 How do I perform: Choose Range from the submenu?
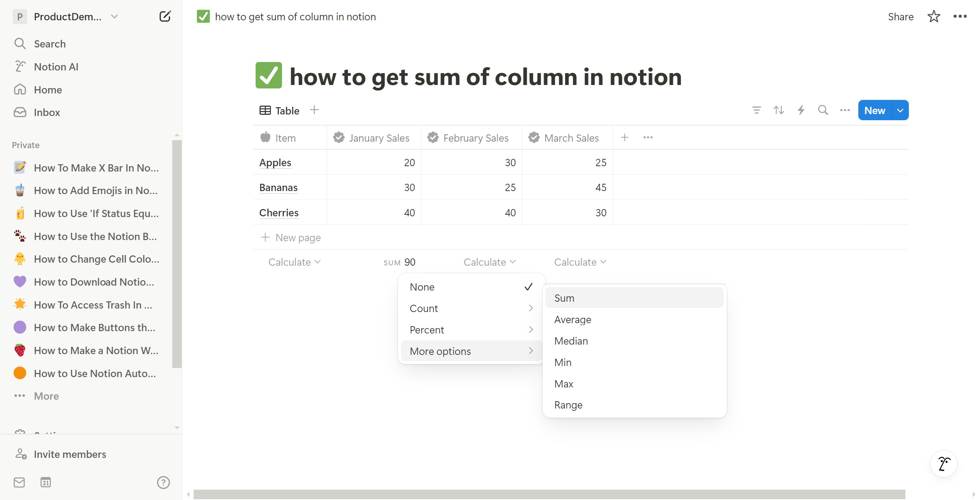634,405
